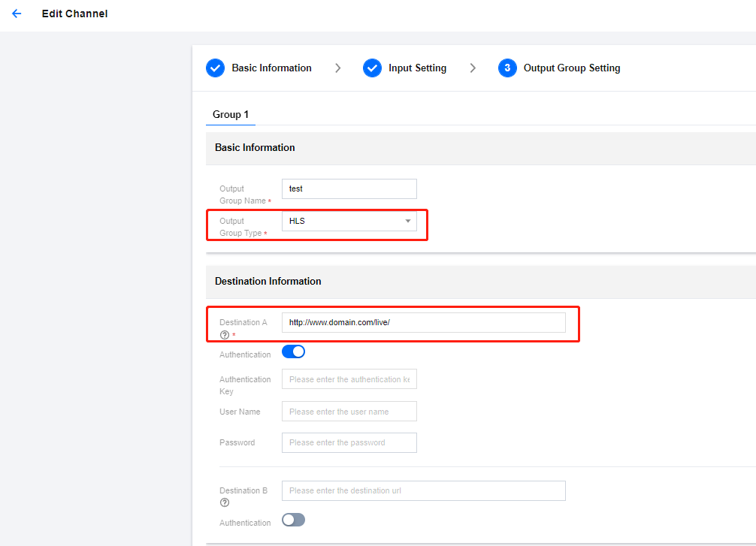Viewport: 756px width, 546px height.
Task: Enable Authentication toggle for Destination B
Action: click(x=293, y=520)
